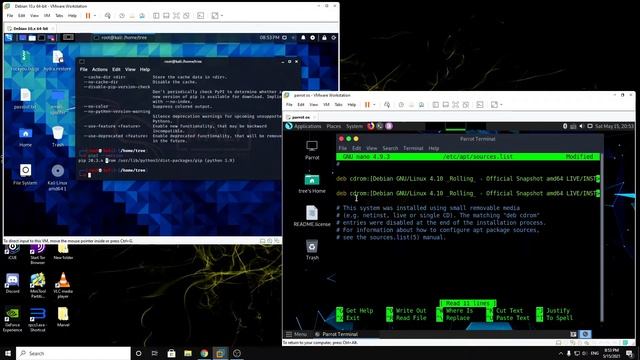Viewport: 640px width, 360px height.
Task: Click volume speaker icon in Parrot panel
Action: [582, 126]
